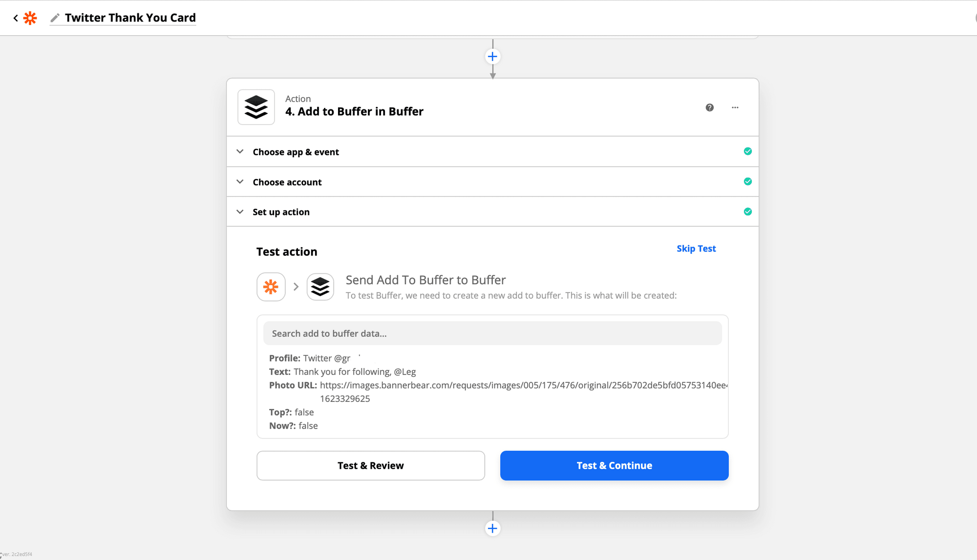
Task: Go back using the left arrow
Action: pos(16,18)
